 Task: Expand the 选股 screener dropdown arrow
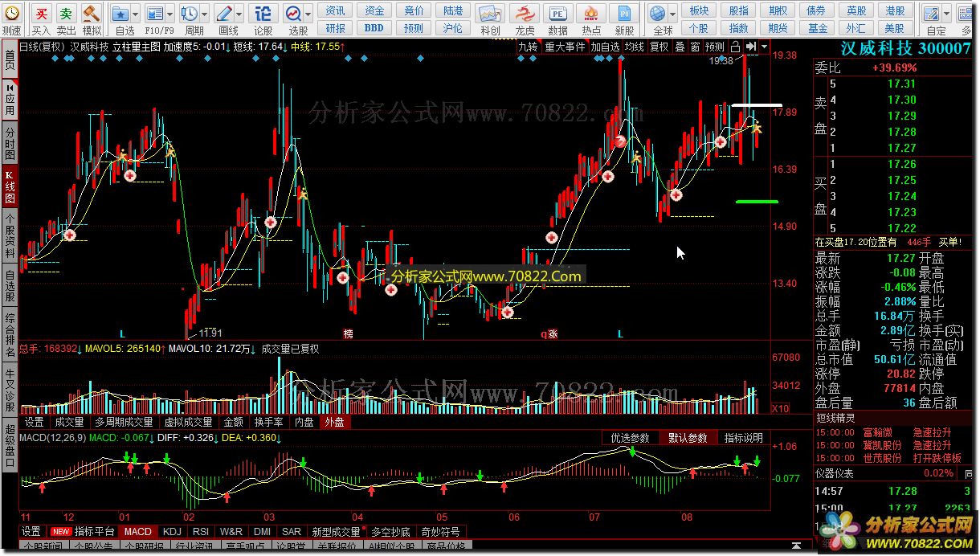point(309,14)
